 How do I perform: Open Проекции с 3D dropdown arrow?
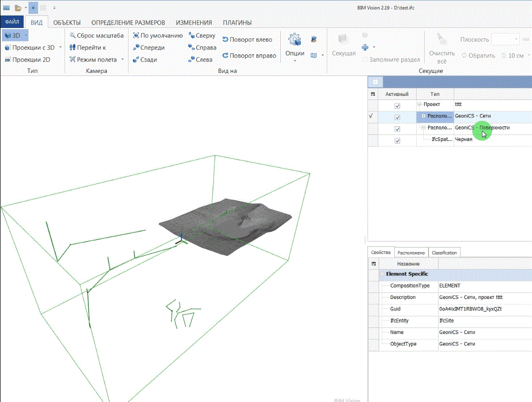[60, 47]
